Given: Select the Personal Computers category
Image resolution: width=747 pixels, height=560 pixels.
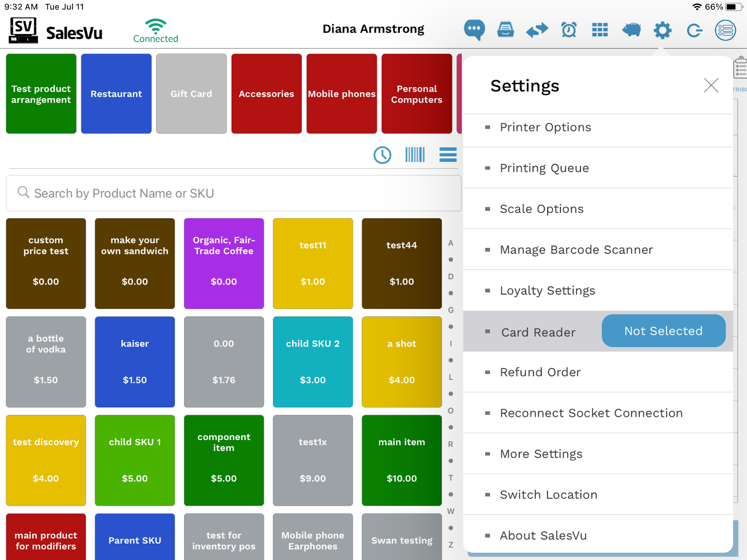Looking at the screenshot, I should click(x=417, y=94).
